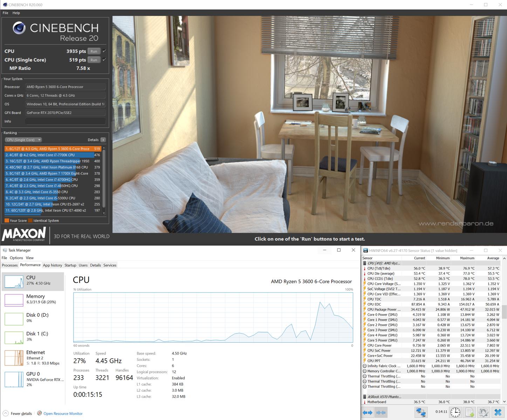This screenshot has width=507, height=420.
Task: Switch to the Users tab in Task Manager
Action: (x=83, y=265)
